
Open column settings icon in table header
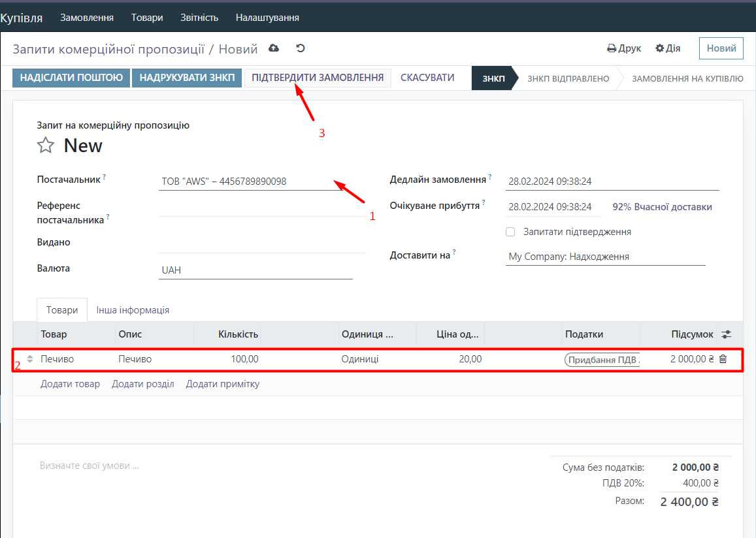point(727,334)
